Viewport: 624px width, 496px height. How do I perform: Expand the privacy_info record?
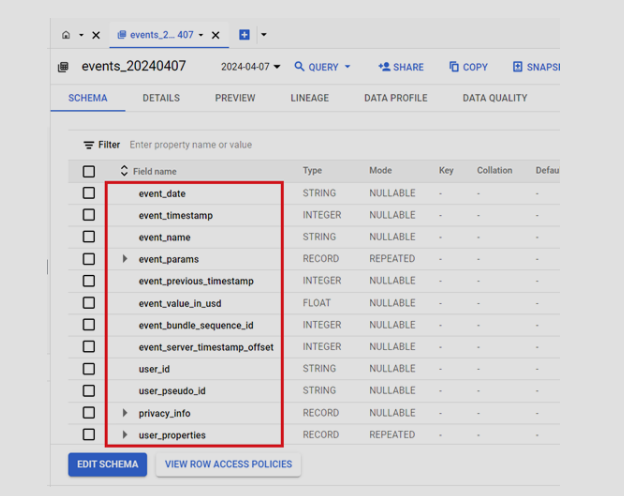[125, 413]
